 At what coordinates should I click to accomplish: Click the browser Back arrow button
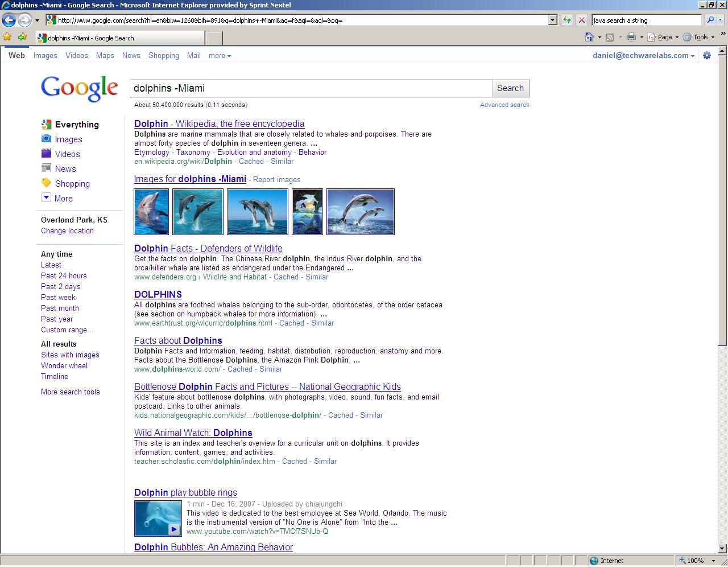pos(9,20)
